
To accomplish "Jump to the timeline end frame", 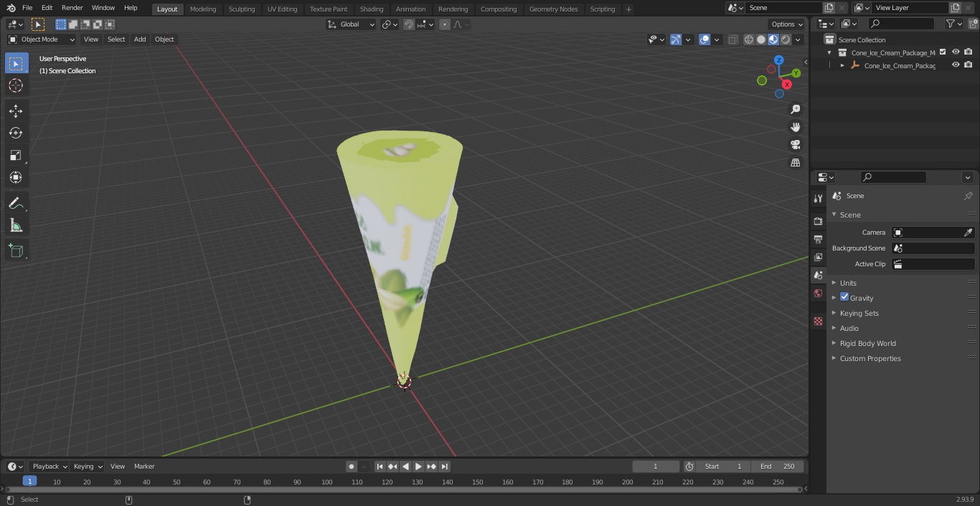I will coord(445,467).
